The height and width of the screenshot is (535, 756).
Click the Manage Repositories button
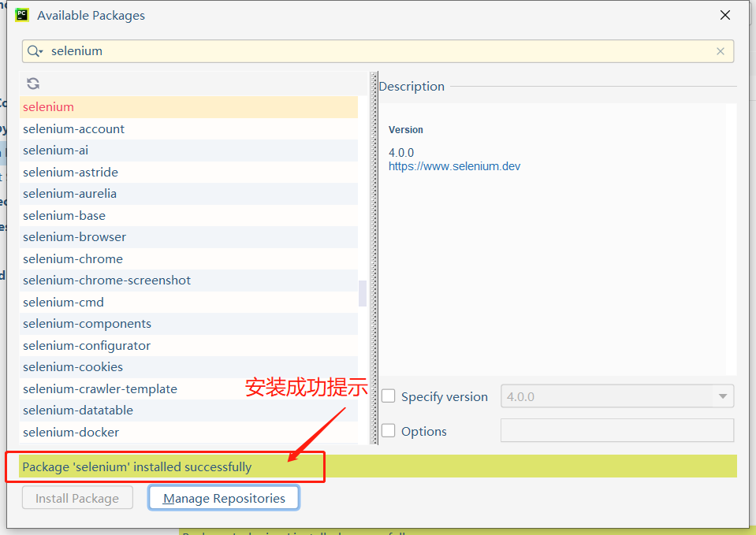tap(224, 498)
